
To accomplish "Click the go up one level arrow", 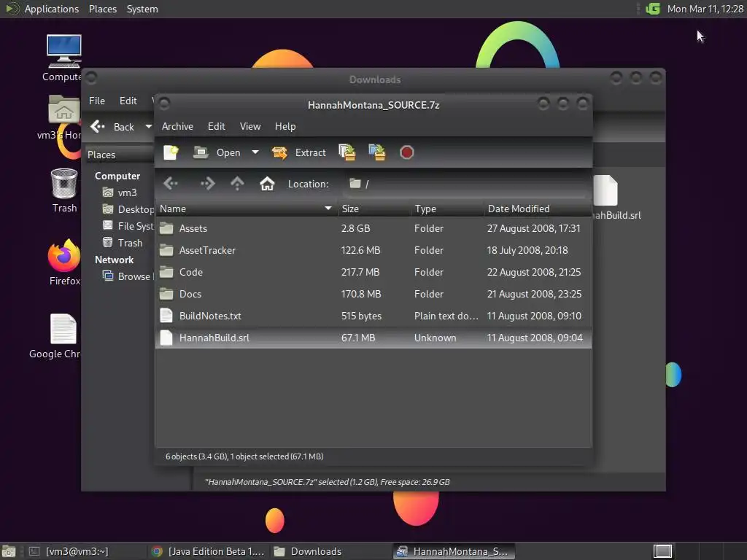I will click(237, 184).
